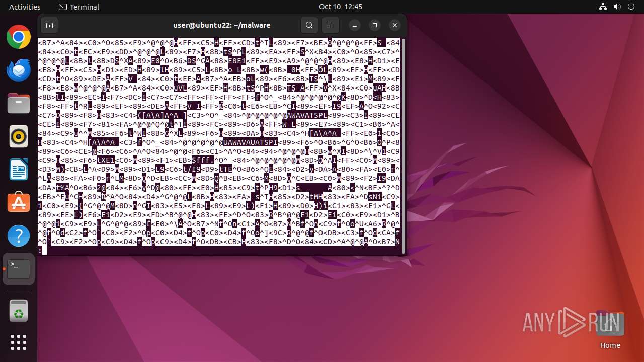Open network status in system tray
This screenshot has height=362, width=644.
coord(603,7)
